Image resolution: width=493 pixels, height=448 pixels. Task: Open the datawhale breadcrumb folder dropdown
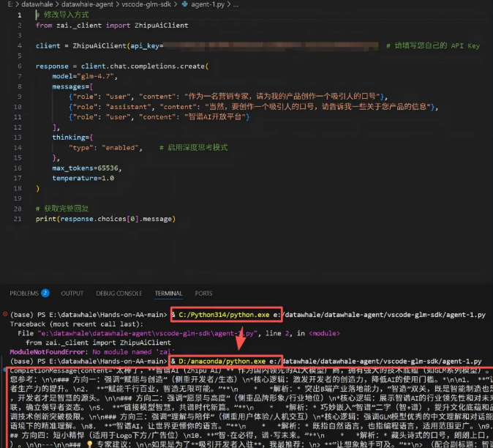[x=37, y=4]
